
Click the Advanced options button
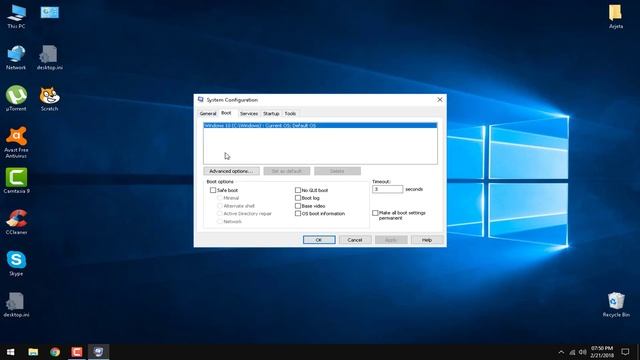click(x=231, y=171)
